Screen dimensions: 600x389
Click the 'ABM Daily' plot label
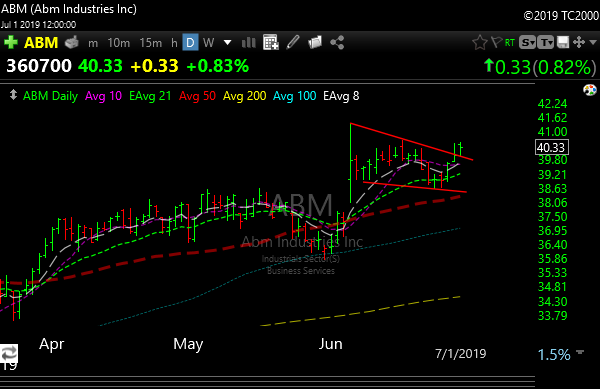(x=51, y=96)
